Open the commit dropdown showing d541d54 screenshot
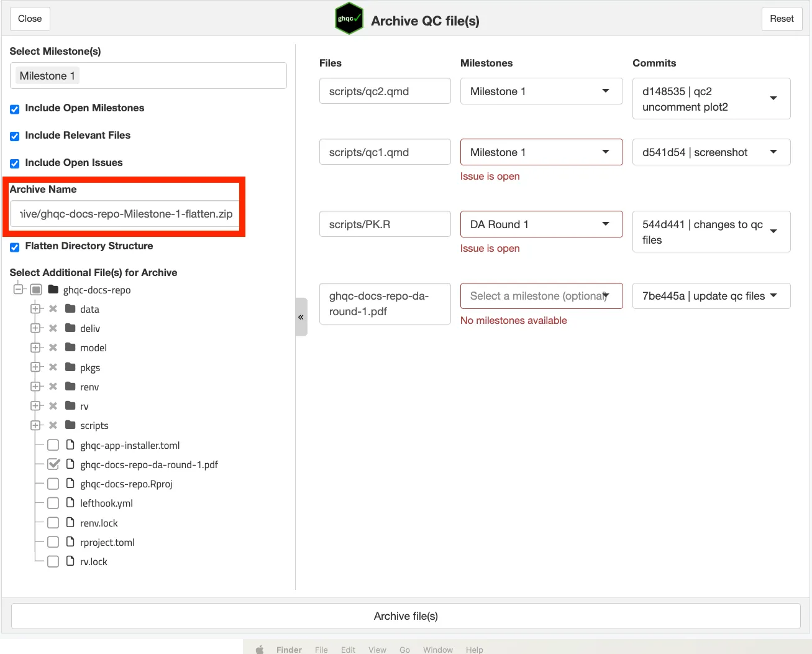This screenshot has height=654, width=812. (x=711, y=152)
